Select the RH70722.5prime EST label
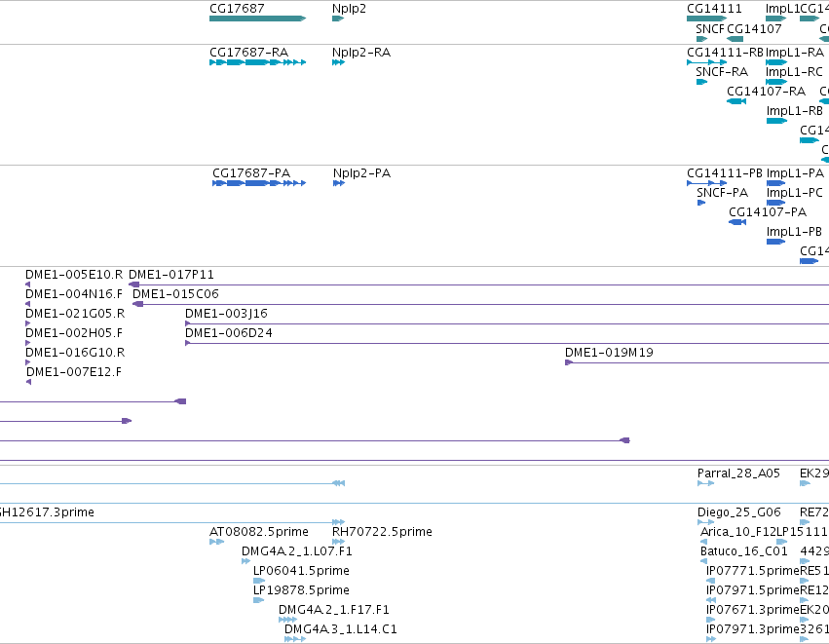This screenshot has height=644, width=829. coord(382,532)
